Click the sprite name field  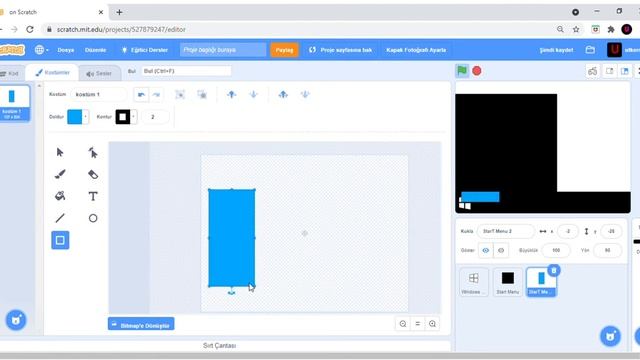505,231
